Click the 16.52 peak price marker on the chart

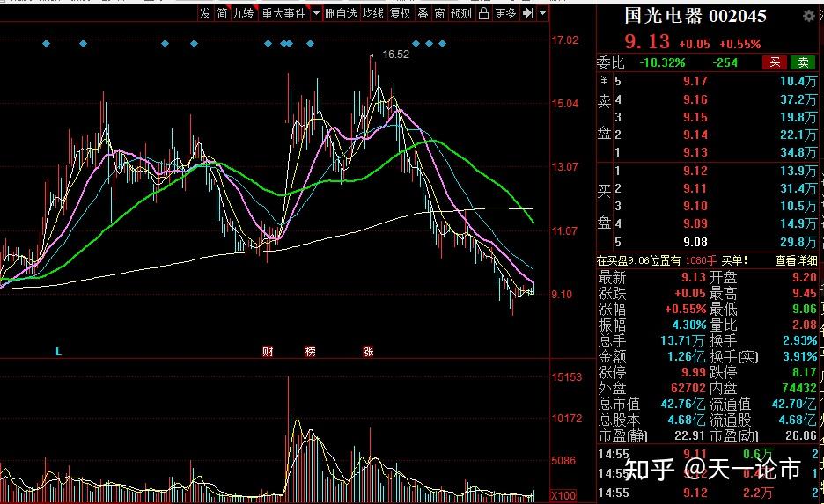[x=395, y=55]
